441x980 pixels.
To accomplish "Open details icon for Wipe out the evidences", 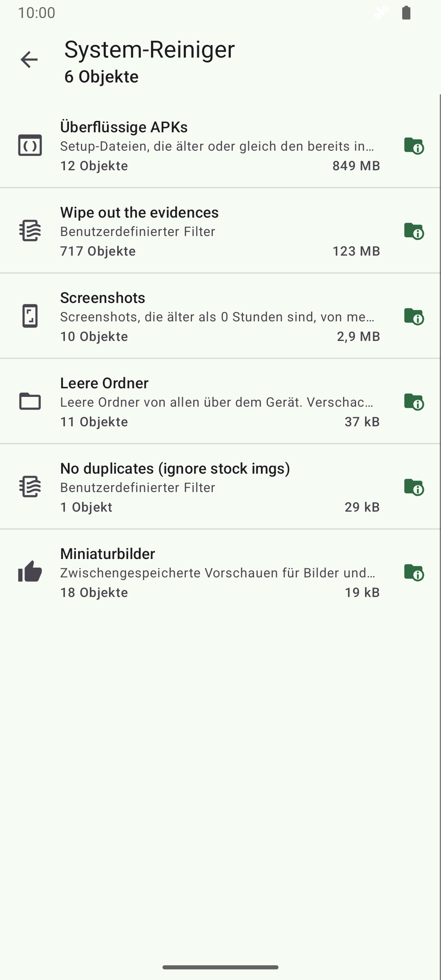I will coord(414,231).
